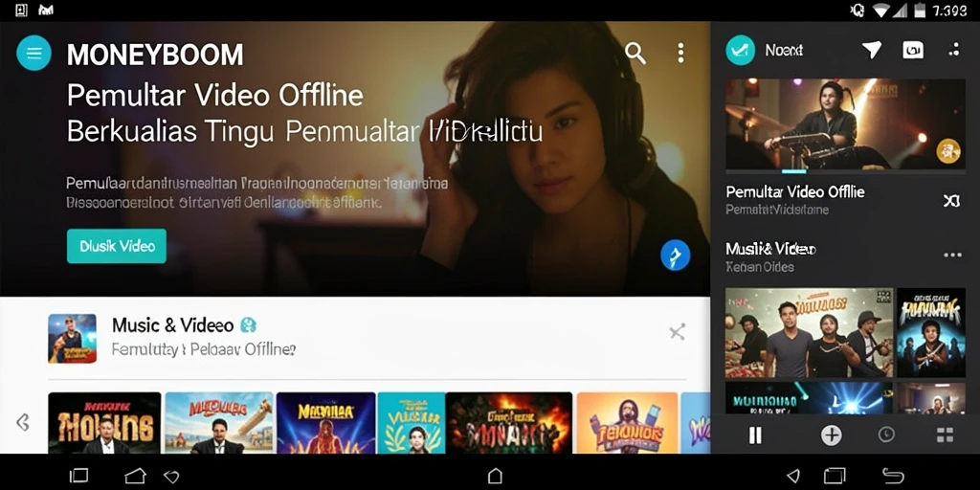Switch to grid view icon

pyautogui.click(x=945, y=435)
